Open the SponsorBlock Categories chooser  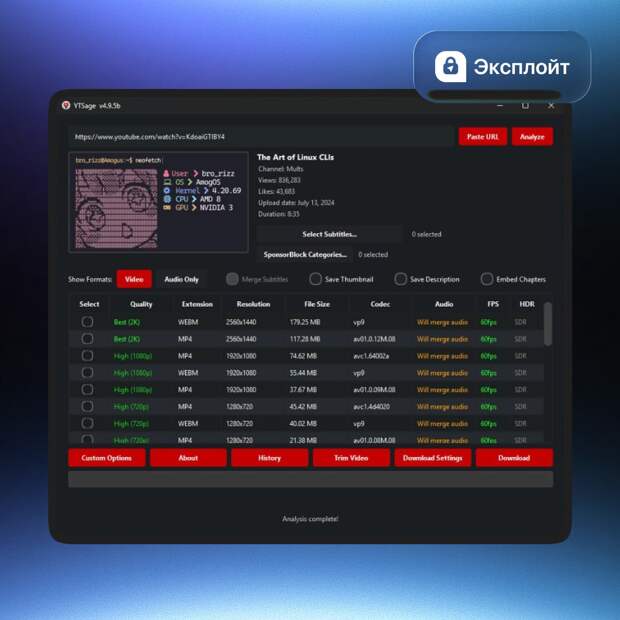(305, 255)
